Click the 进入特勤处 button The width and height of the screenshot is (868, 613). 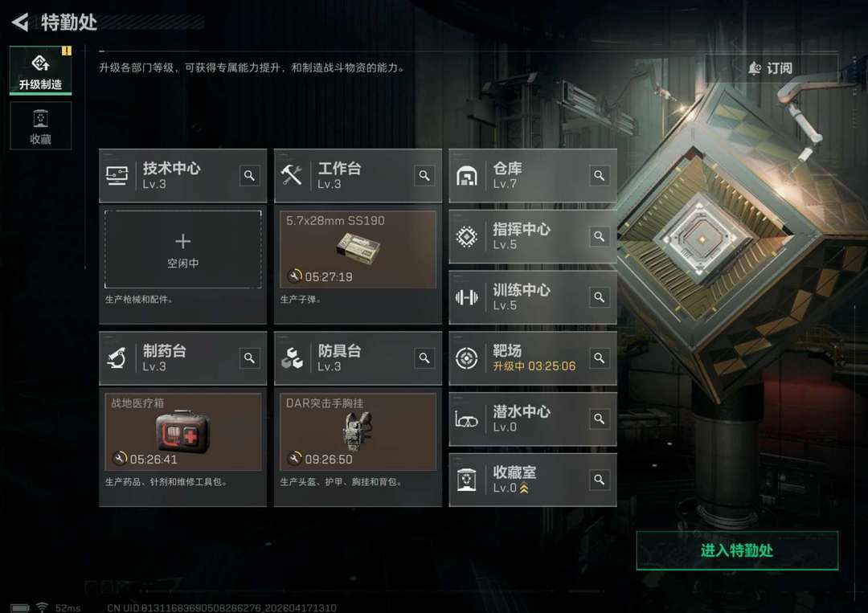pyautogui.click(x=737, y=550)
